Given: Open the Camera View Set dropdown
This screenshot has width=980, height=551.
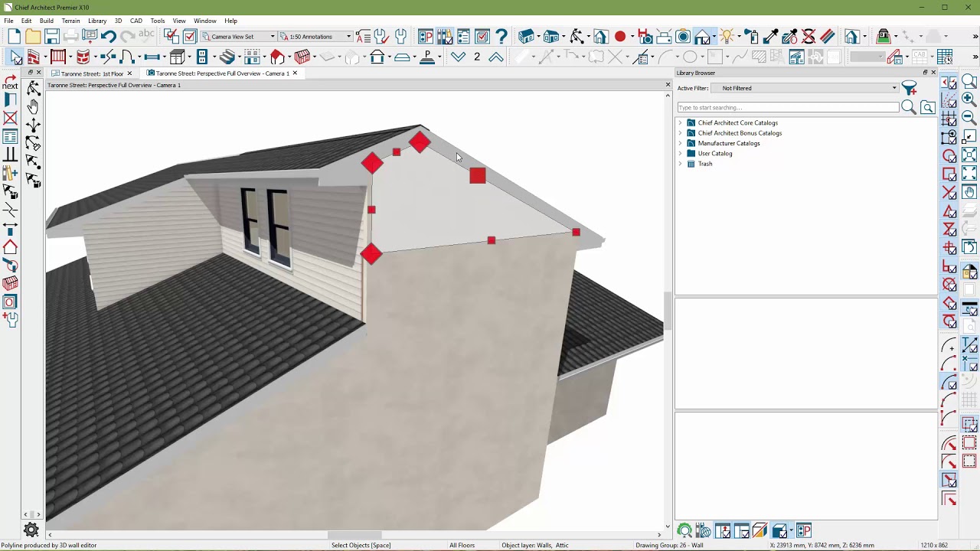Looking at the screenshot, I should [239, 37].
